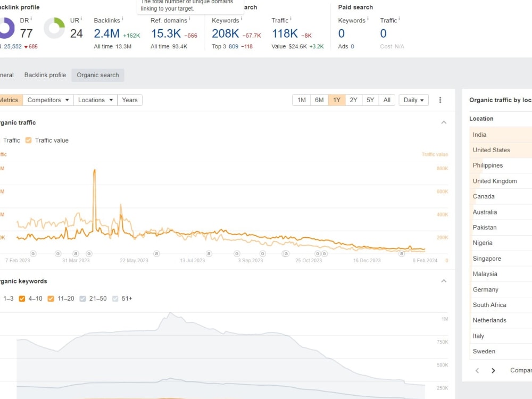This screenshot has width=532, height=399.
Task: Click info icon next to UR
Action: (81, 19)
